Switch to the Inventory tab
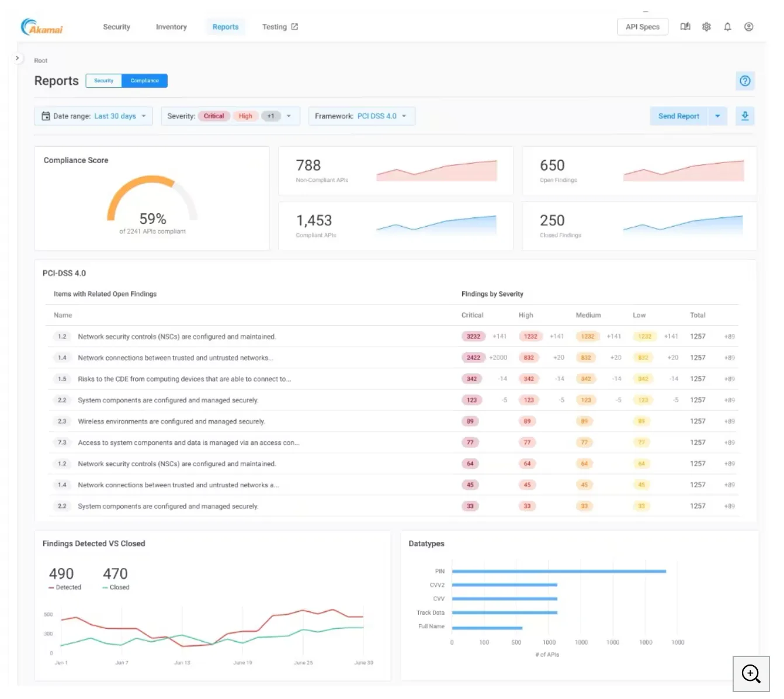This screenshot has width=784, height=699. (x=171, y=26)
